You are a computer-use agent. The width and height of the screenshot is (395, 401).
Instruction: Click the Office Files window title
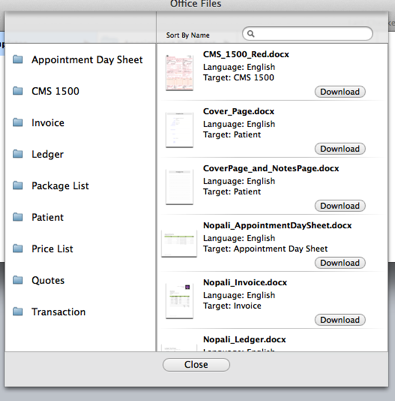(x=196, y=4)
